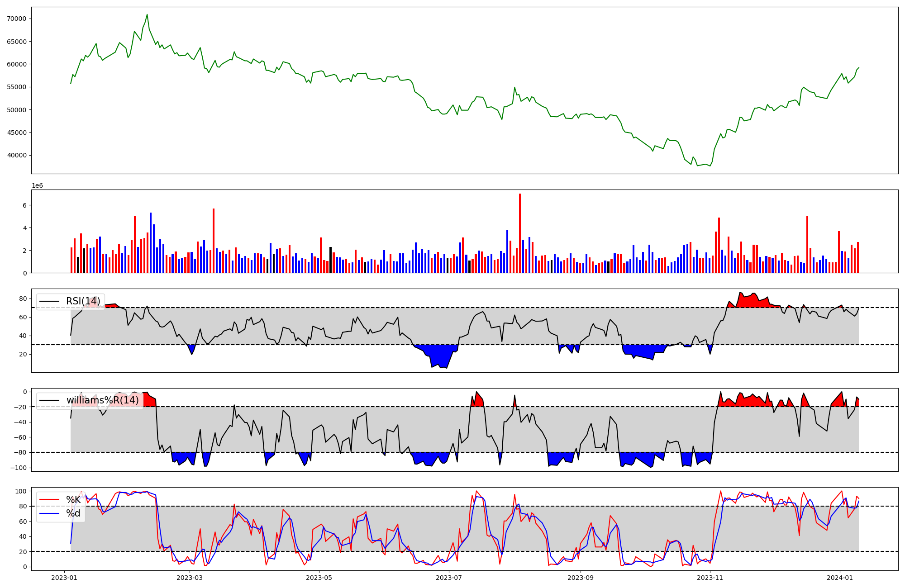
Task: Click the 2023-07 date tick label
Action: [x=449, y=578]
